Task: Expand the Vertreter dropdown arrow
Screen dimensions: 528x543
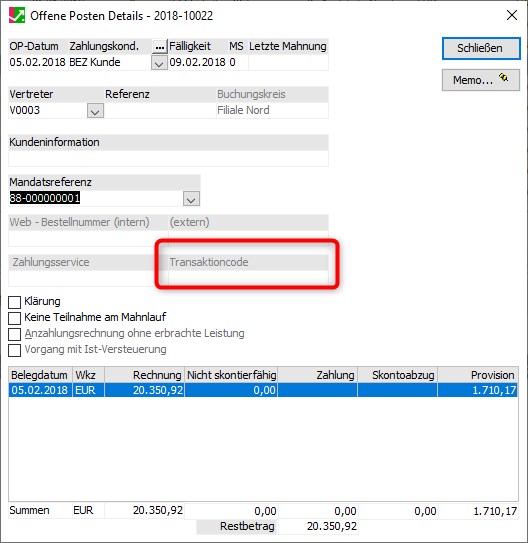Action: (95, 111)
